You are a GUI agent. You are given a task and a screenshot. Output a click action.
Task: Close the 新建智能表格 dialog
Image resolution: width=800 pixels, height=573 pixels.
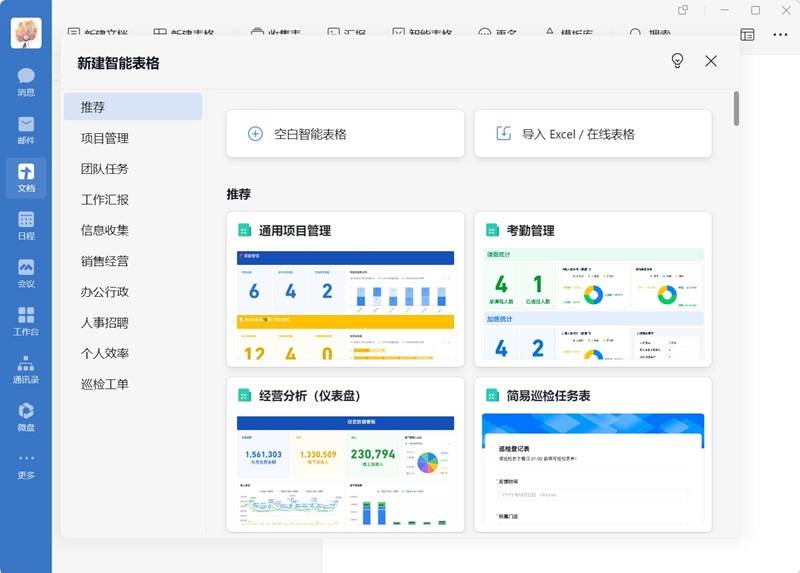pos(711,61)
